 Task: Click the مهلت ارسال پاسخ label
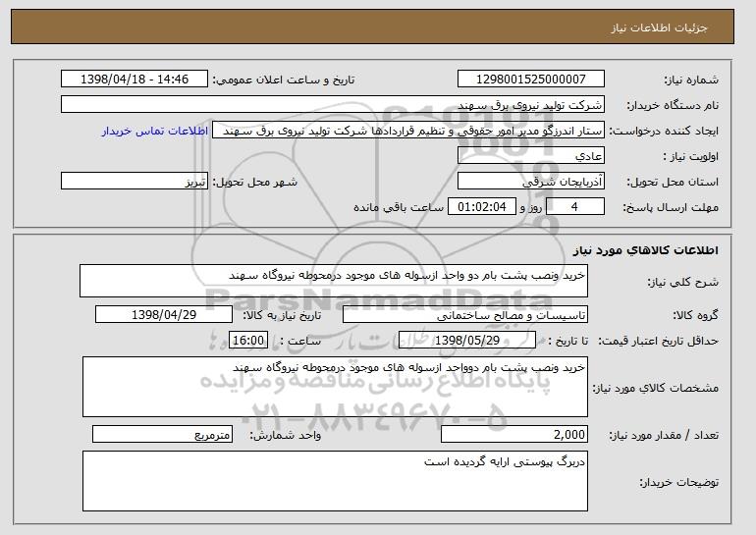tap(671, 208)
